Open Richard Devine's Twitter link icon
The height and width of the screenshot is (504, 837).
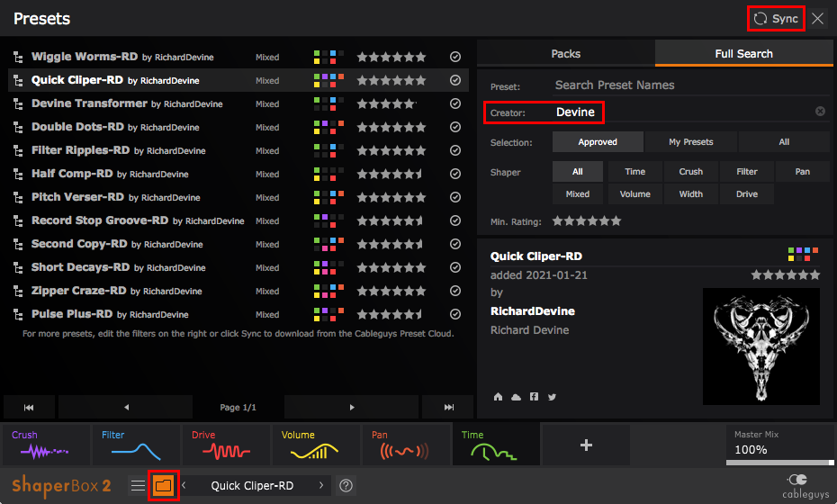[x=552, y=397]
